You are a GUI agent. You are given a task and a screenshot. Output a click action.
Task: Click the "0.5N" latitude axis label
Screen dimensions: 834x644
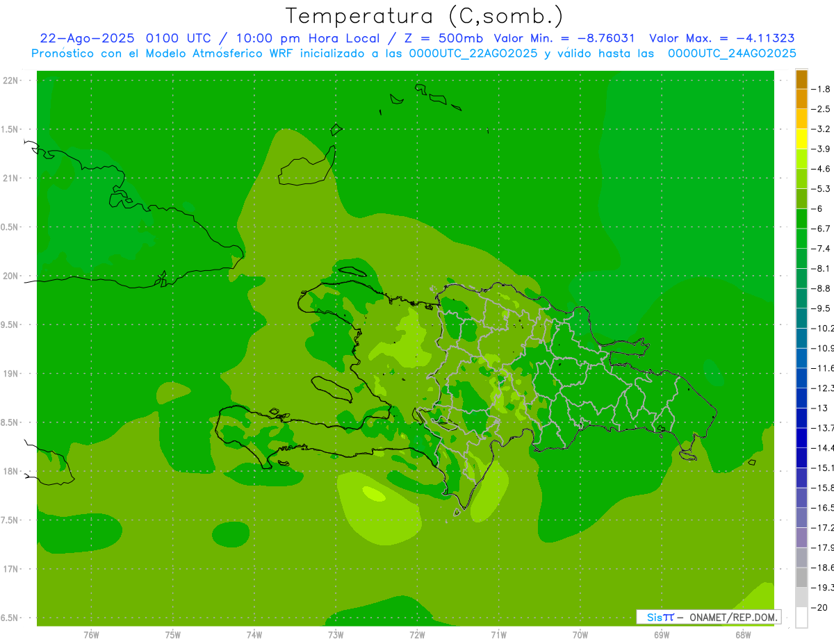(x=10, y=227)
